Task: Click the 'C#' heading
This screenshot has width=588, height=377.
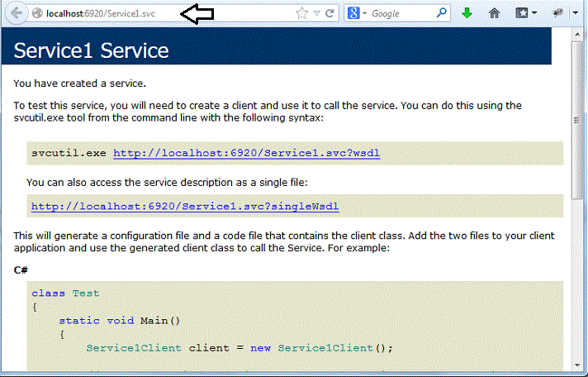Action: coord(21,270)
